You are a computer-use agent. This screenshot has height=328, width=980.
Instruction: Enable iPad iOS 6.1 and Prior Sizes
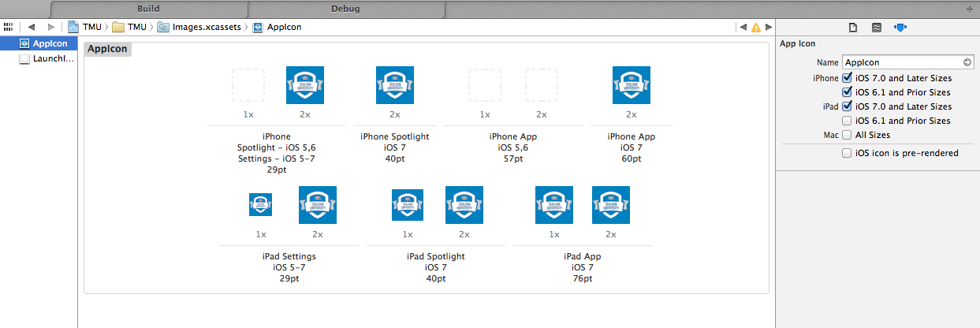tap(848, 121)
